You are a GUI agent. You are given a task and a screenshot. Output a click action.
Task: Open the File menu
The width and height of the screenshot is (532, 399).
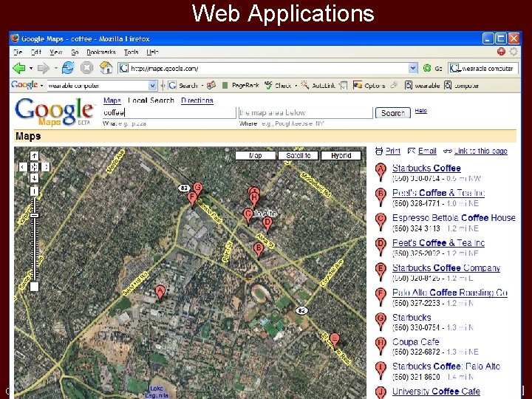18,52
